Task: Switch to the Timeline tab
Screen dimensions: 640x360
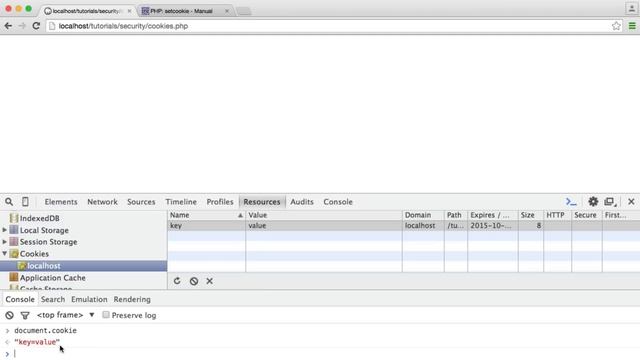Action: [x=181, y=202]
